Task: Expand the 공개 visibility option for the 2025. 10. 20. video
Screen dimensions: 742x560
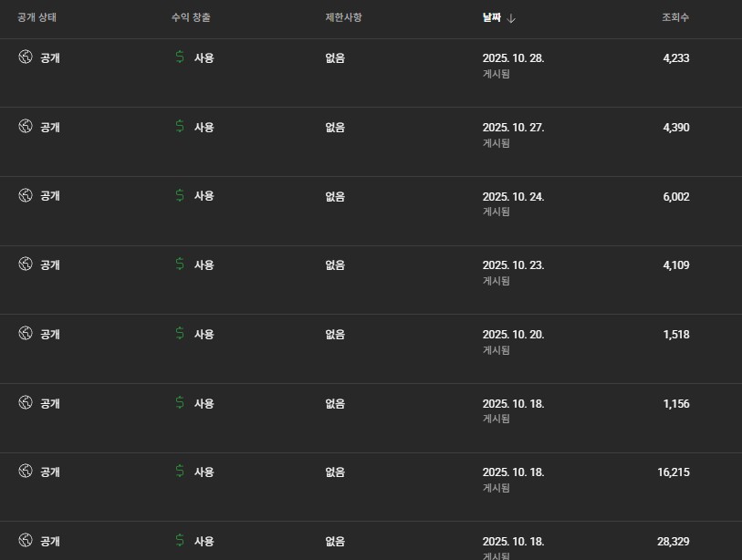Action: 50,334
